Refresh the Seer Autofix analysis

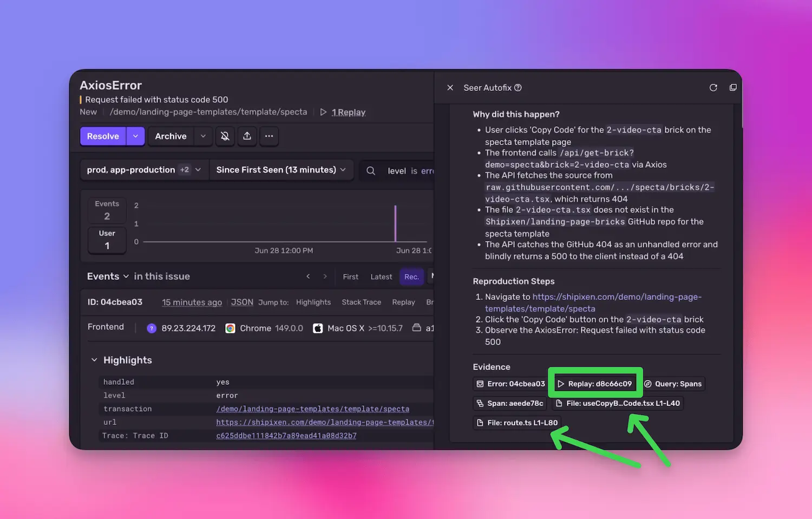(x=713, y=88)
